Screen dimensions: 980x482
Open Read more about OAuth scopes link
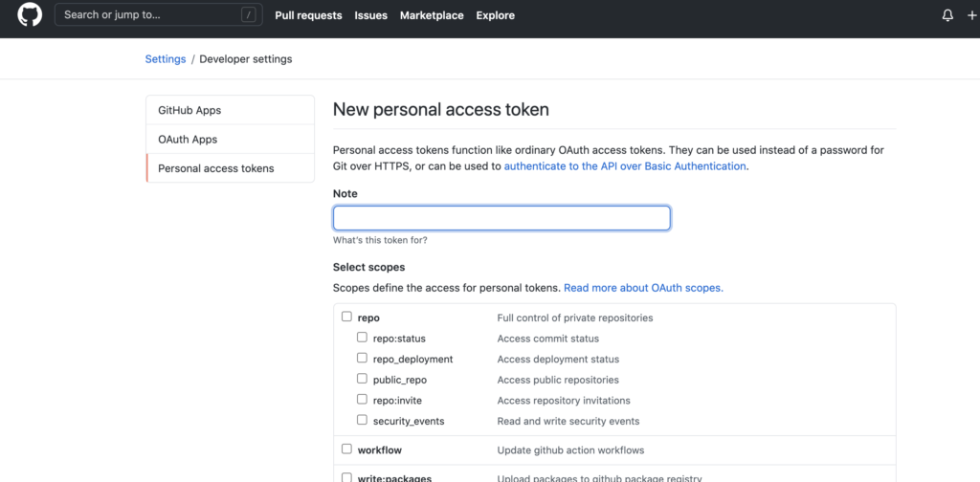coord(644,289)
